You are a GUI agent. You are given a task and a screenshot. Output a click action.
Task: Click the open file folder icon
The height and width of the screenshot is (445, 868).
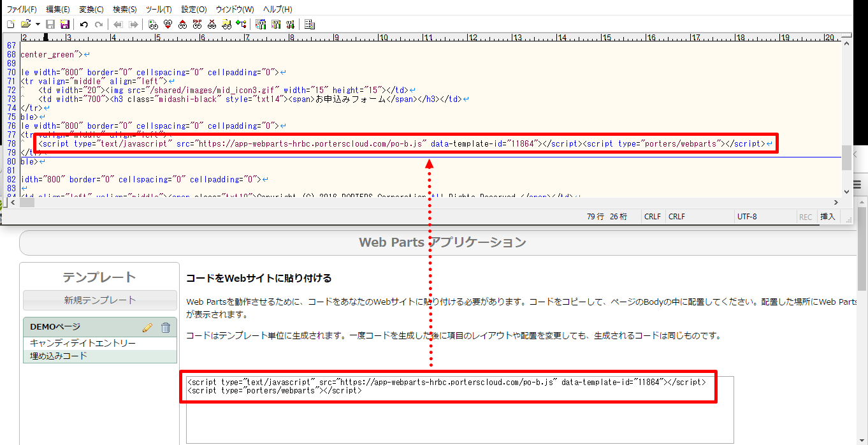(26, 24)
